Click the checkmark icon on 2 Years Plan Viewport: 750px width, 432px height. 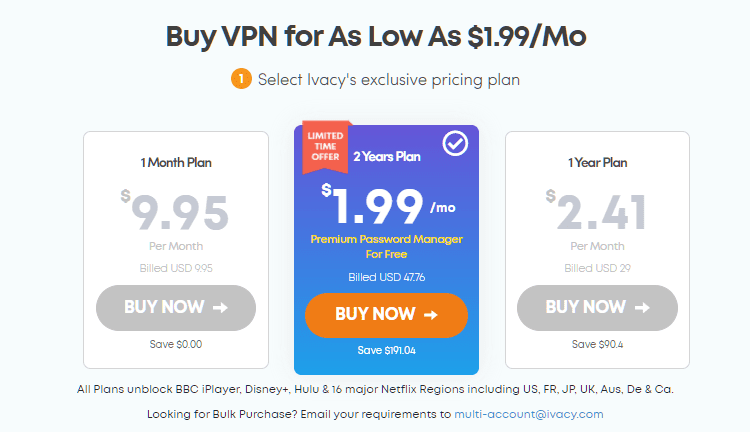pos(455,143)
